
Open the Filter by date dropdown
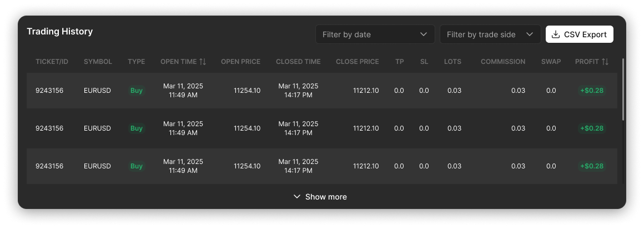375,34
